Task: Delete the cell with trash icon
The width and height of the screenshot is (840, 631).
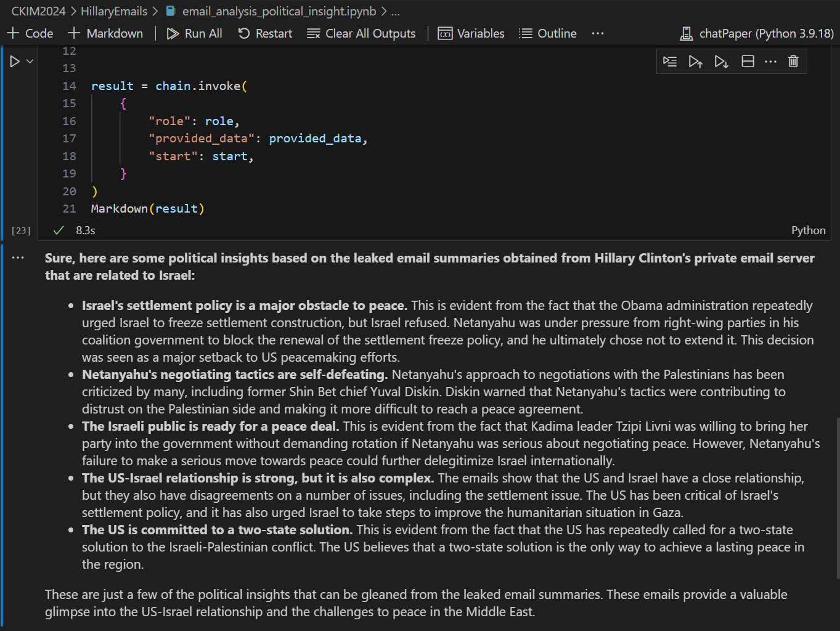Action: [x=793, y=62]
